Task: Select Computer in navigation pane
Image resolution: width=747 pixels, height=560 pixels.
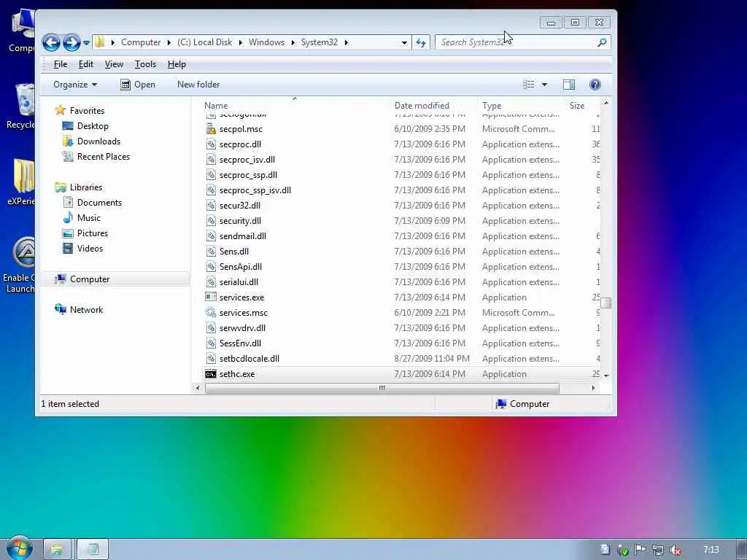Action: tap(90, 279)
